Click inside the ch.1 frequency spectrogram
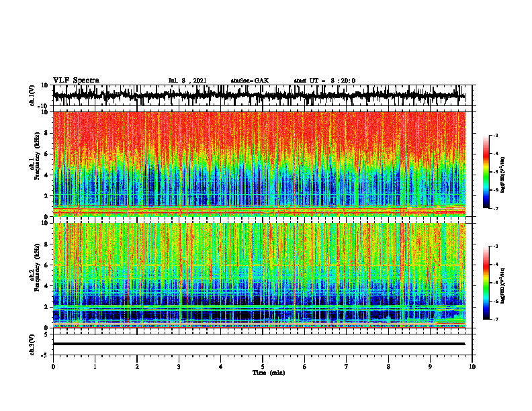 (259, 164)
